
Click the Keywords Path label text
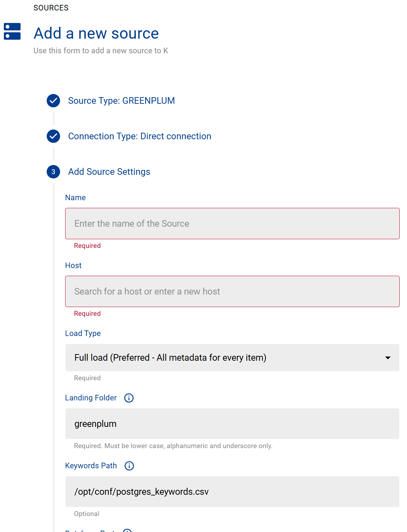click(x=91, y=465)
